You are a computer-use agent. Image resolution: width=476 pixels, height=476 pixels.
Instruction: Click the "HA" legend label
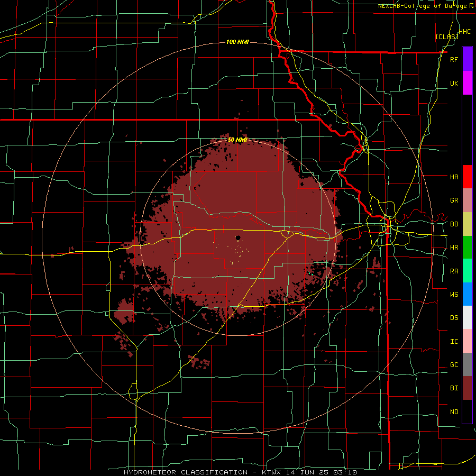[x=454, y=177]
